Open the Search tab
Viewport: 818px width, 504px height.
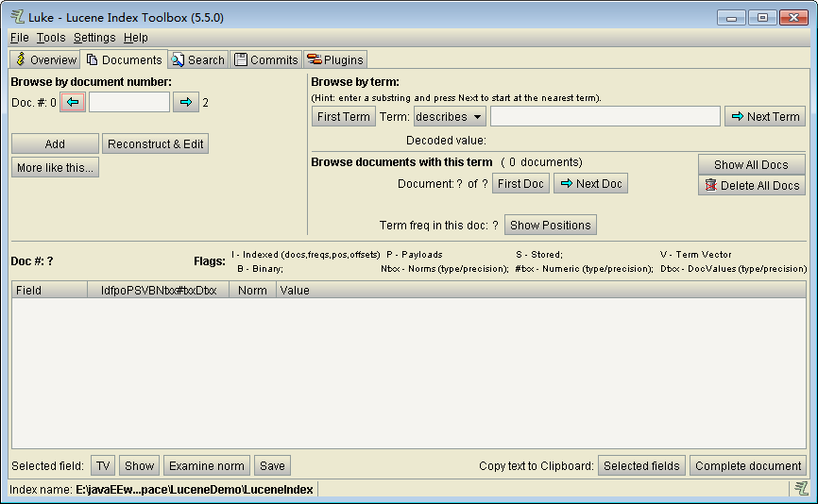(198, 59)
